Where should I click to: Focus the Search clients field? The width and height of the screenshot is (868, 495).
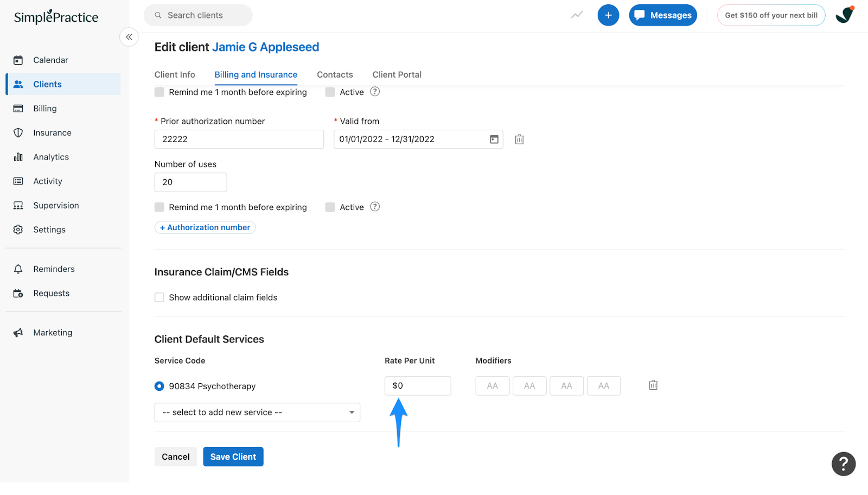click(x=198, y=15)
